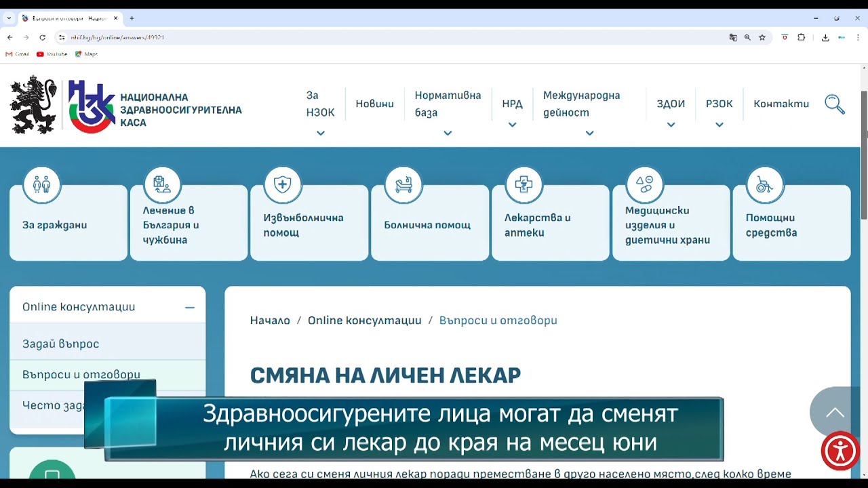Click the 'Online консултации' breadcrumb link
868x488 pixels.
coord(365,320)
